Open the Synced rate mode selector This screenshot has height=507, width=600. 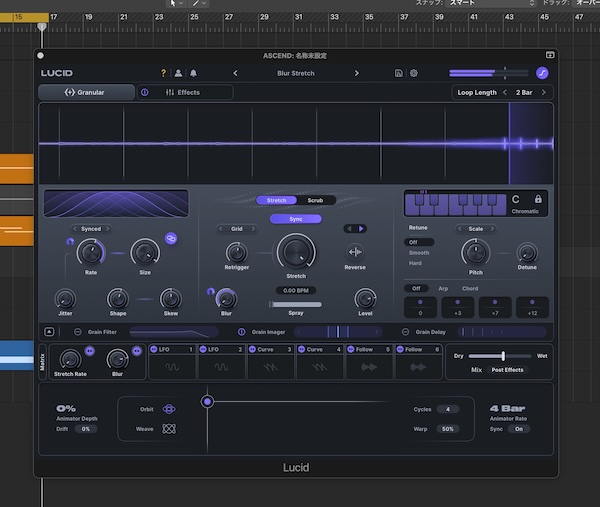coord(91,229)
